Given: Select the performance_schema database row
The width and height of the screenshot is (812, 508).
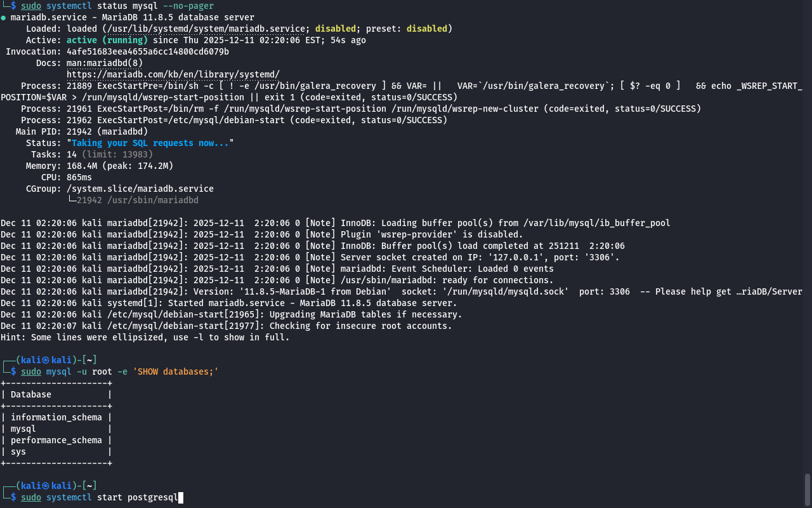Looking at the screenshot, I should point(56,440).
